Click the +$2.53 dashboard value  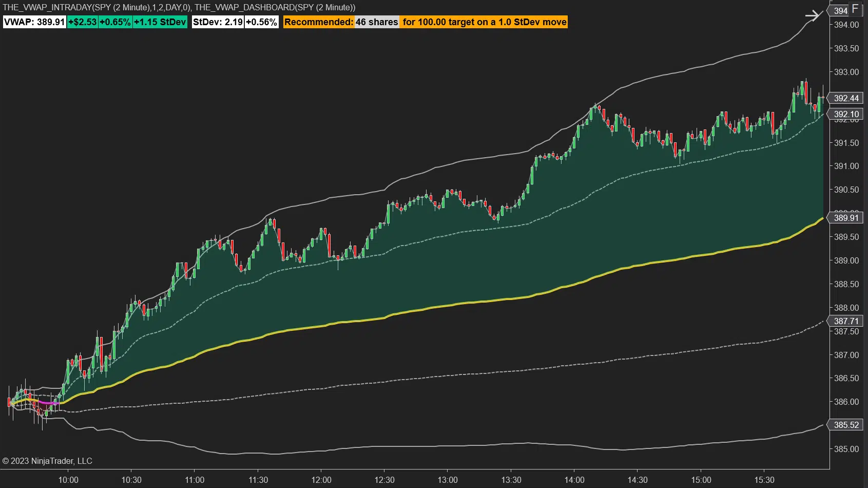(x=83, y=22)
